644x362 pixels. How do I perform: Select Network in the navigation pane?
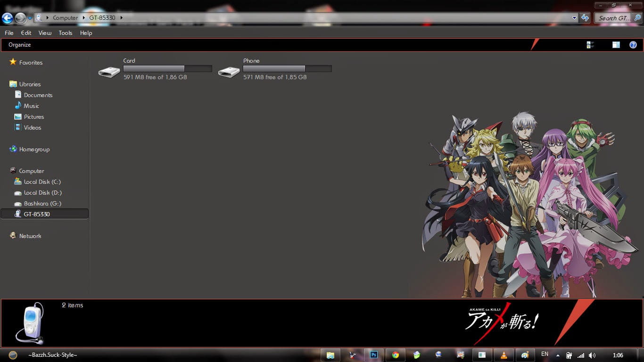click(x=30, y=236)
